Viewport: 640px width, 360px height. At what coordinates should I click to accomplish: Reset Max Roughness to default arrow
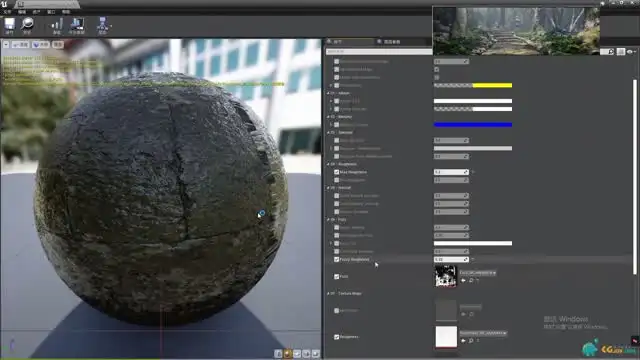pos(473,172)
